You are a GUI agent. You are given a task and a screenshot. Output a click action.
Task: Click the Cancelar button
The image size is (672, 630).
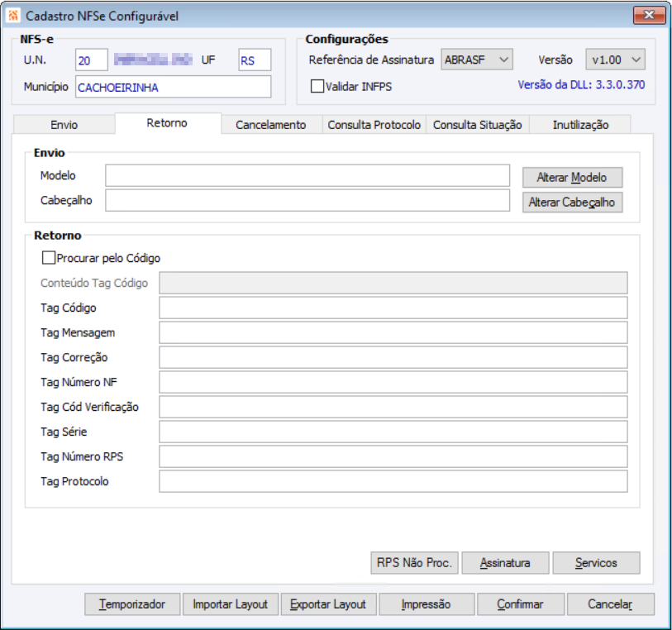pos(610,604)
